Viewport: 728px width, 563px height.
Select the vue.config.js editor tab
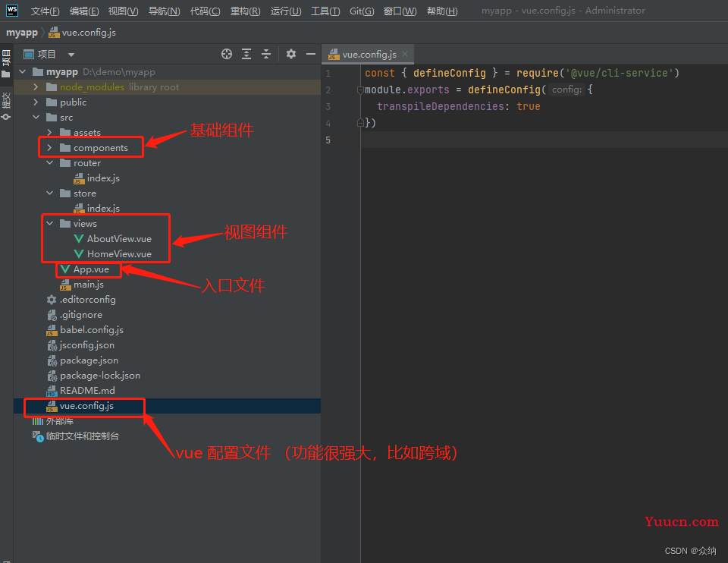click(x=369, y=55)
